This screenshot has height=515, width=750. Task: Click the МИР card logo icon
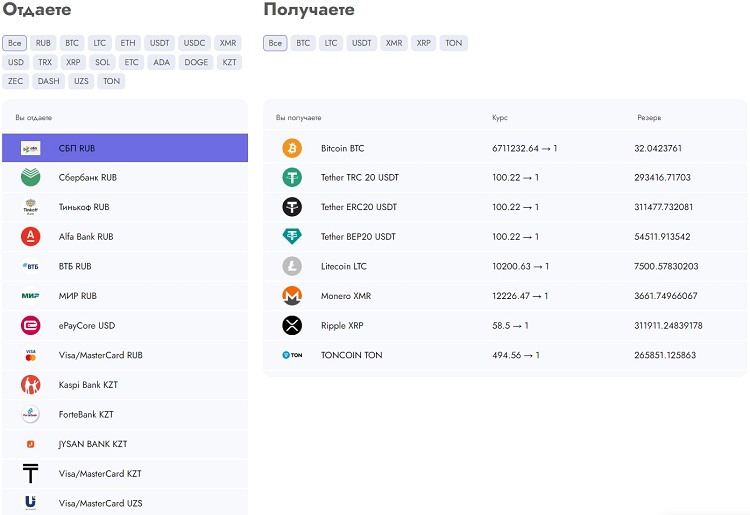pyautogui.click(x=31, y=296)
